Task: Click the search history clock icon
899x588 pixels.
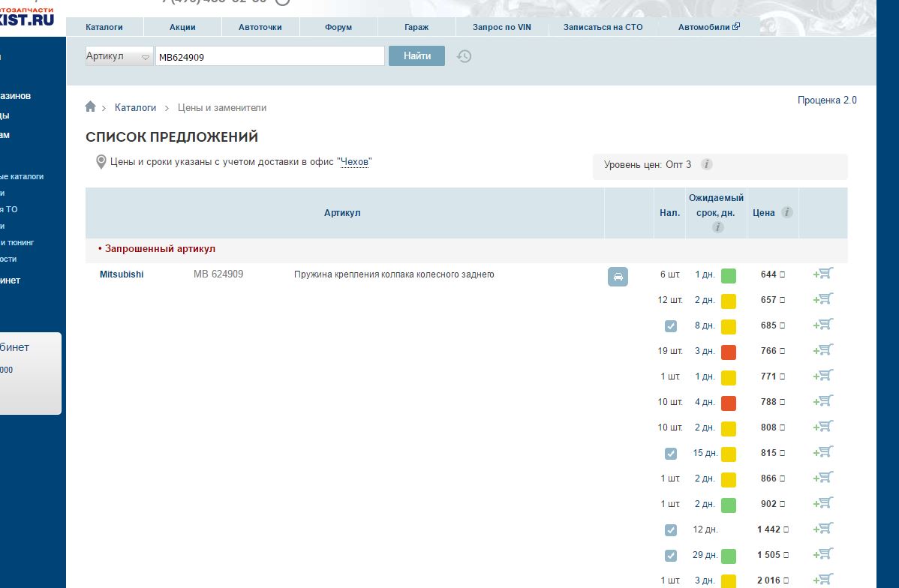Action: click(464, 56)
